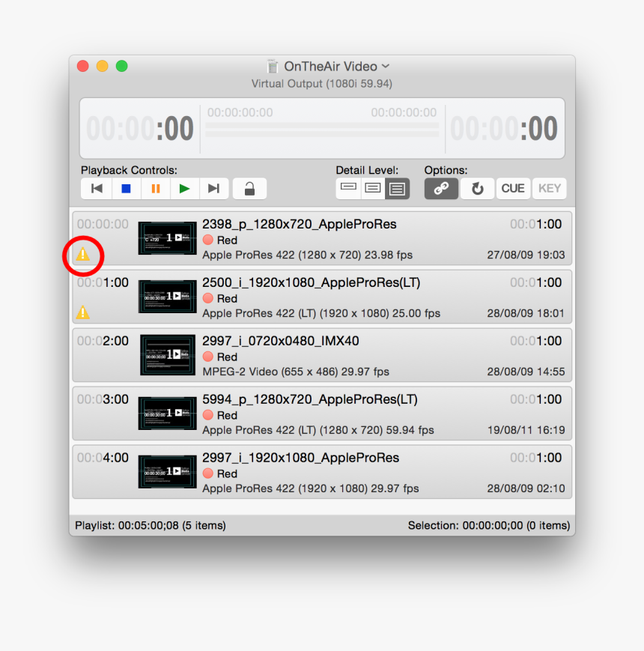Click duration 00:01:00 of 2997_i_0720x0480_IMX40 row
The image size is (644, 651).
[535, 341]
